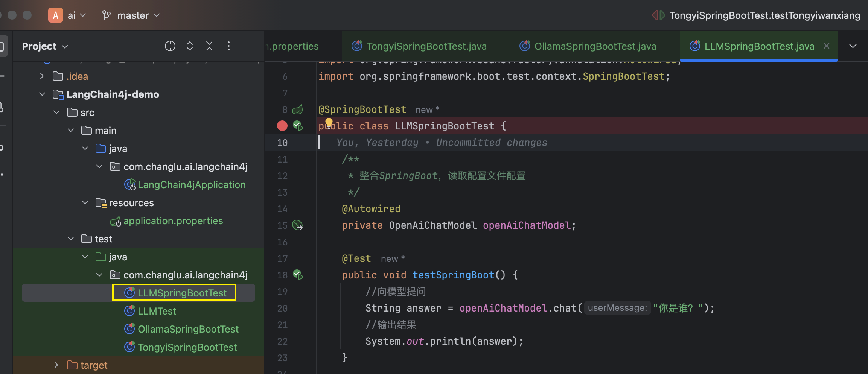Expand the .idea folder
The width and height of the screenshot is (868, 374).
click(x=42, y=76)
